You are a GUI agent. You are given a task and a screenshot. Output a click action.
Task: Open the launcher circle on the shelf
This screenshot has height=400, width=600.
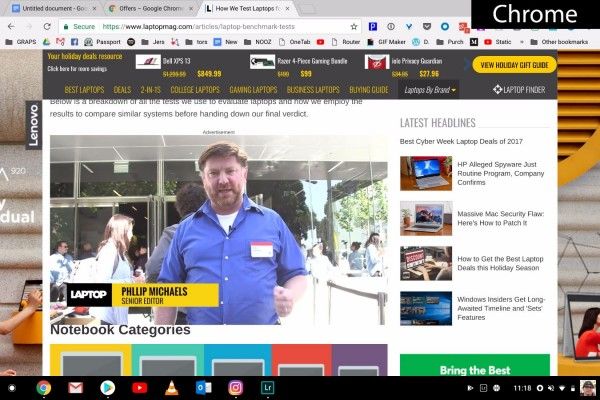click(x=12, y=388)
